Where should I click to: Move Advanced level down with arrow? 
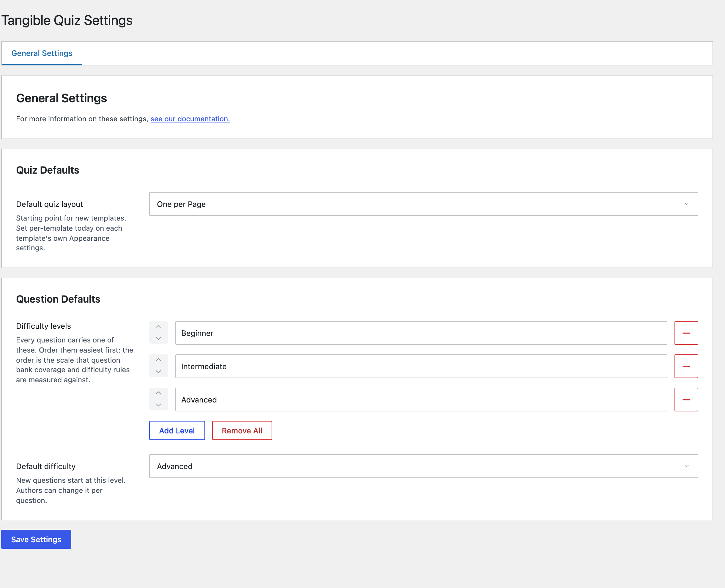(x=158, y=405)
